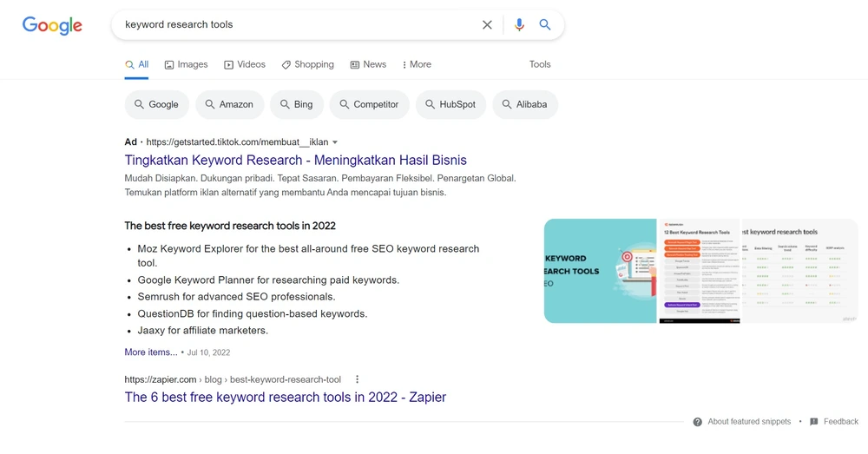
Task: Pick the Competitor suggestion chip
Action: tap(369, 105)
